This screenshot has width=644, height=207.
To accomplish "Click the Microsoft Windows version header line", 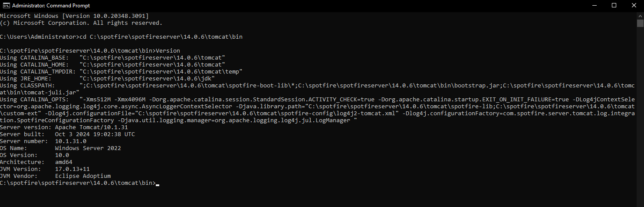I will click(74, 16).
